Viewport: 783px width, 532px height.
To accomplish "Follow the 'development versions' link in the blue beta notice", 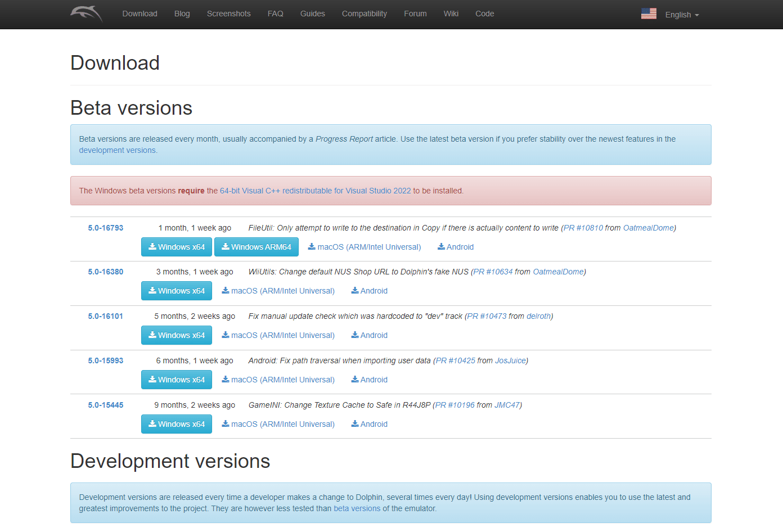I will point(118,150).
